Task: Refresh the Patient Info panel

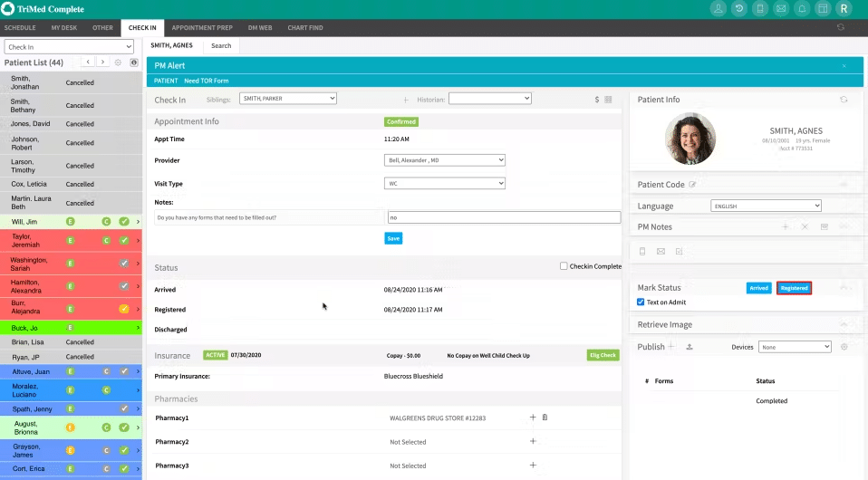Action: click(844, 100)
